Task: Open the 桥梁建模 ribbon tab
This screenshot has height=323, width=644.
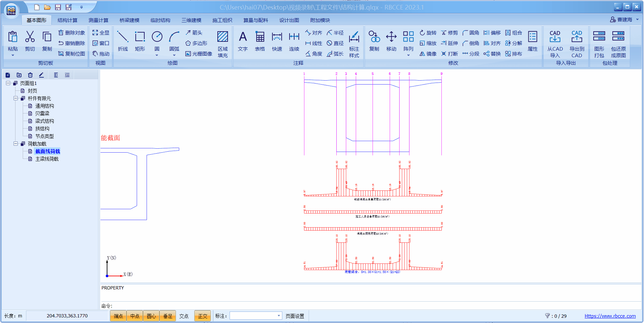Action: (x=129, y=20)
